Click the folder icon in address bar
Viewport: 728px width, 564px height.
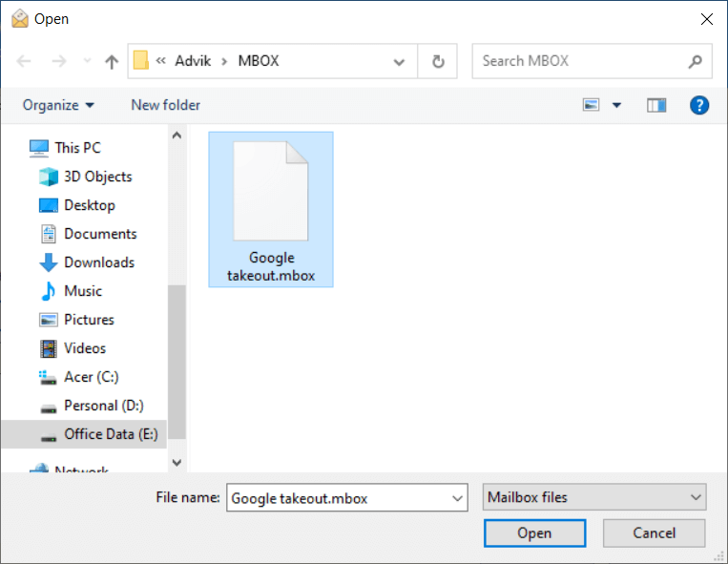pyautogui.click(x=140, y=60)
